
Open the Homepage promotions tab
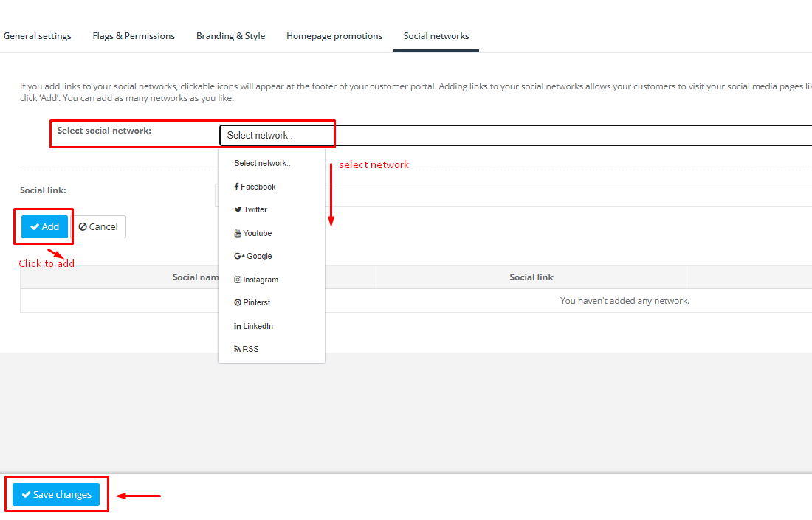[x=334, y=35]
